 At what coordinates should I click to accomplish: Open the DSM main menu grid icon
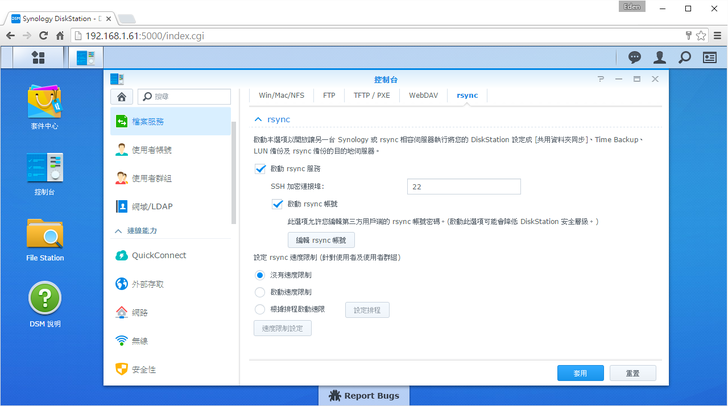38,58
